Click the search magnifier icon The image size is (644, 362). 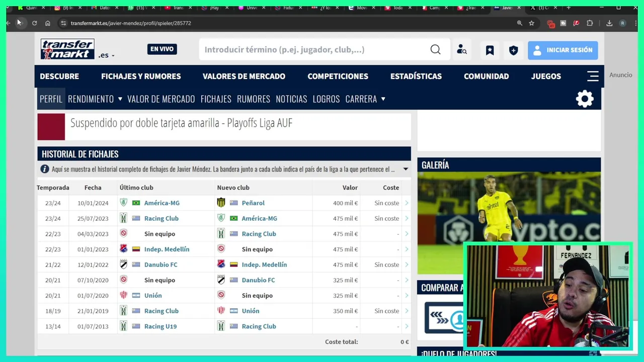click(435, 49)
